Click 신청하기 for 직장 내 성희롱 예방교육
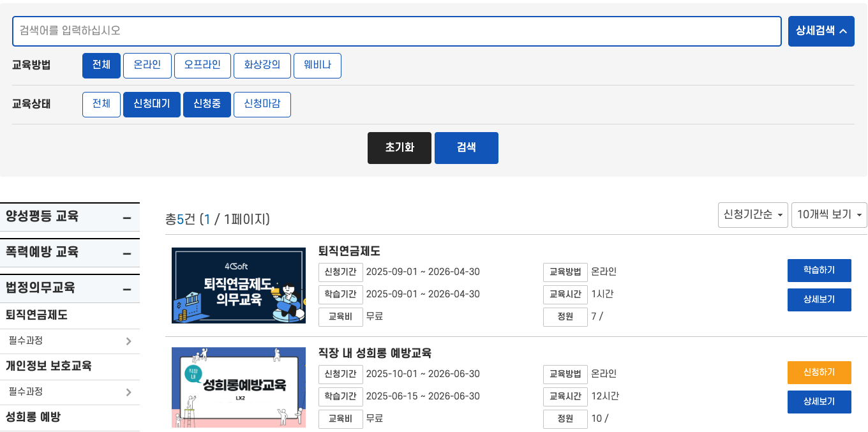 (x=819, y=373)
